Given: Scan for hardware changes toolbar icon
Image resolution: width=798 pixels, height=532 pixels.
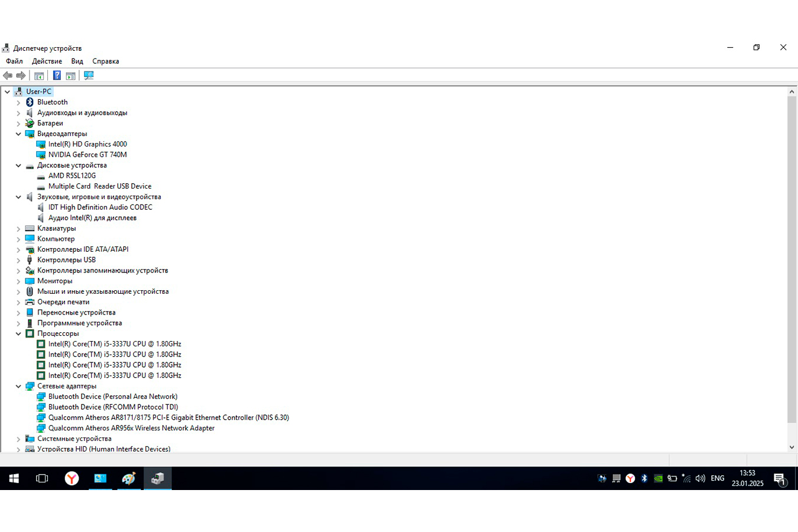Looking at the screenshot, I should tap(89, 76).
